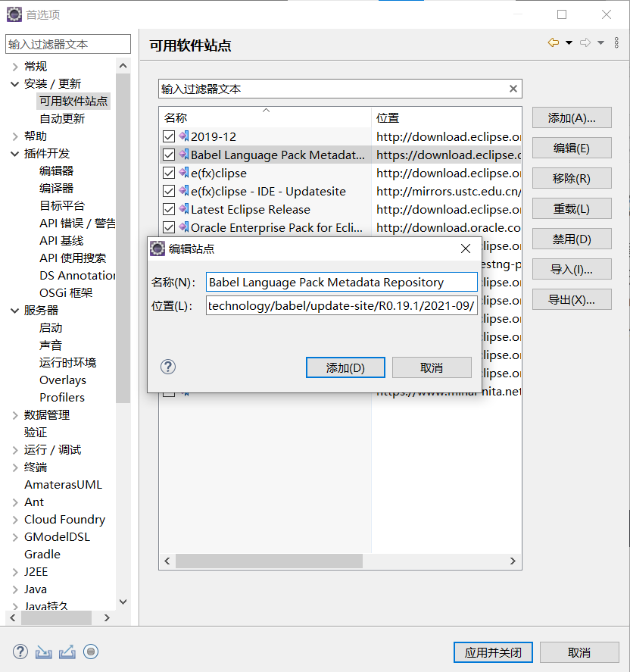Click the tree vertical scrollbar thumb
Screen dimensions: 630x672
123,238
